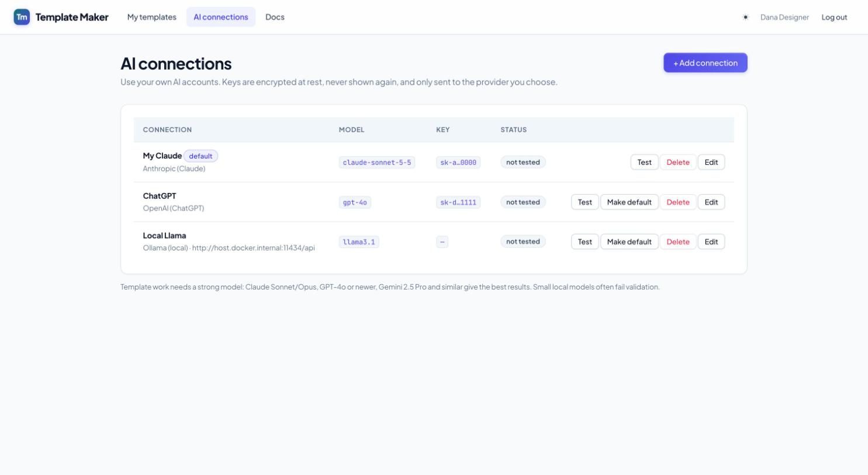Click the sk-a…0000 key value
Screen dimensions: 868x475
458,163
